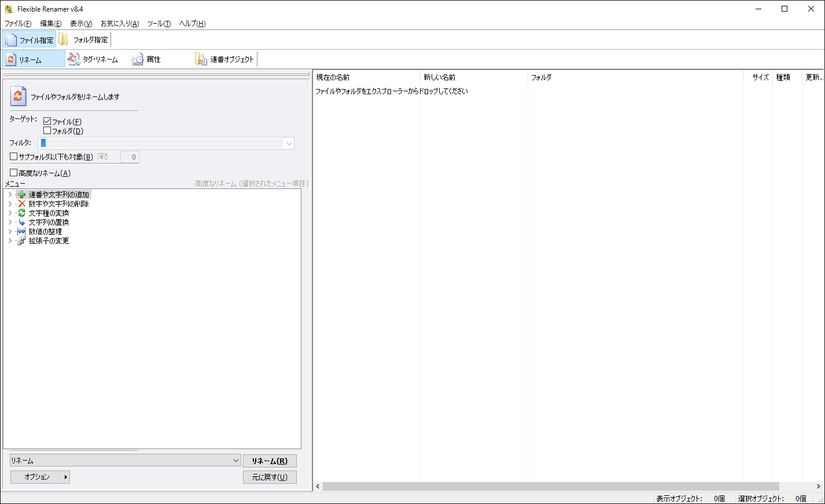Click the 元に戻す(U) undo button
Image resolution: width=825 pixels, height=504 pixels.
270,477
